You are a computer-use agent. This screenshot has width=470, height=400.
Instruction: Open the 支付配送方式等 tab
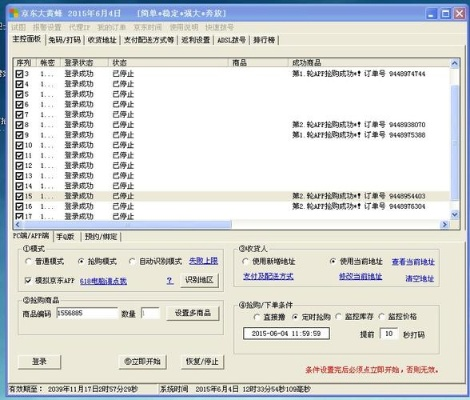(x=149, y=40)
